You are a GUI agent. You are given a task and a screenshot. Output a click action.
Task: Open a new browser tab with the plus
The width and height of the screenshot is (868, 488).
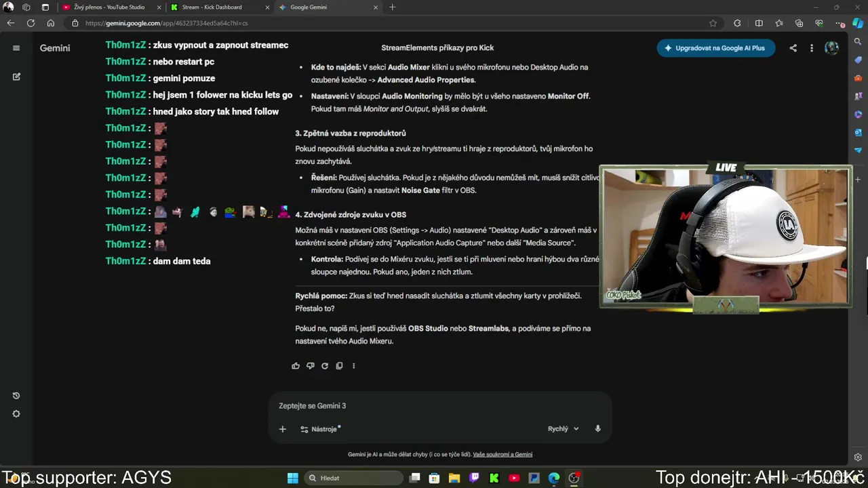coord(392,7)
